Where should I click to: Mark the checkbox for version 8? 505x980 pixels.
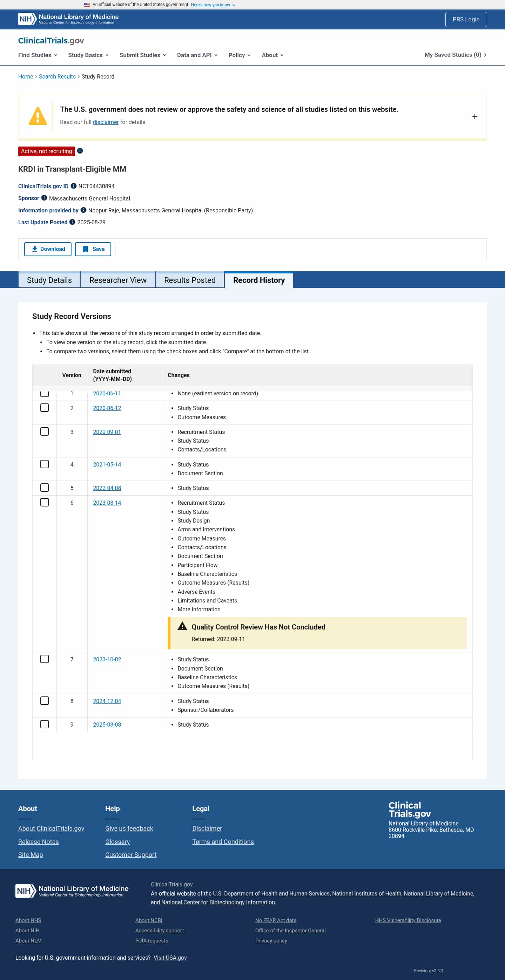45,701
